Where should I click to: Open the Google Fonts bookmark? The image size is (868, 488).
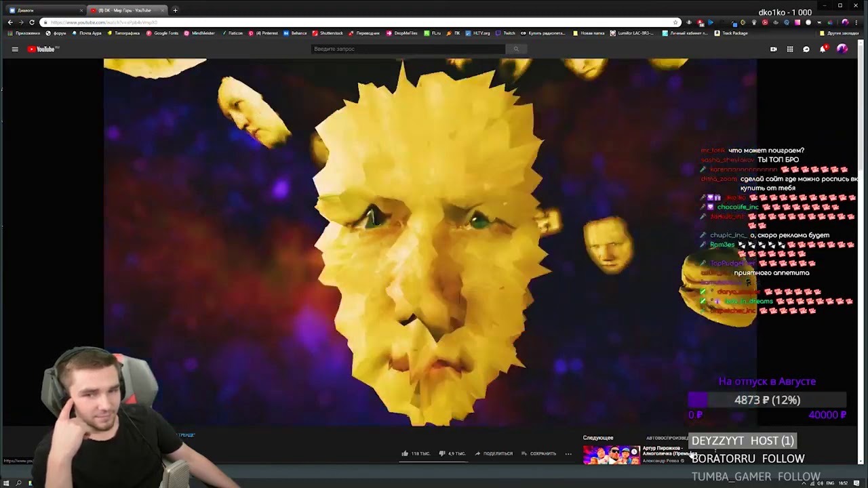(x=163, y=33)
